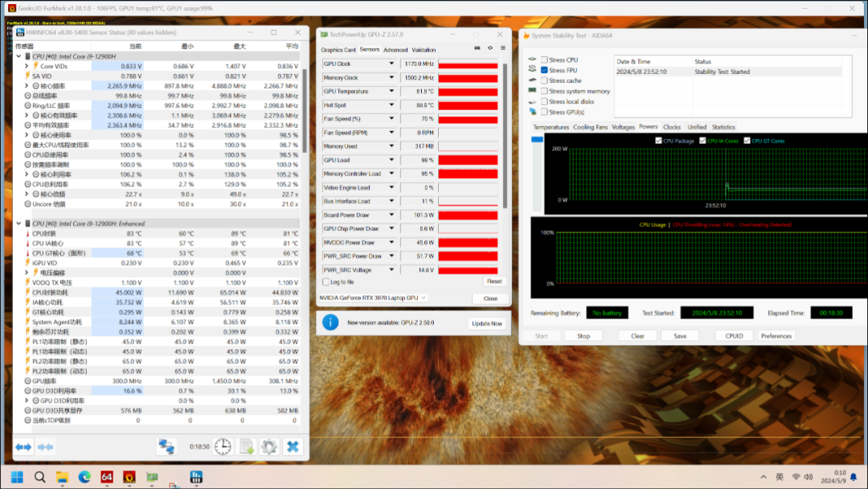868x489 pixels.
Task: Click Wi-Fi network tray icon
Action: (796, 477)
